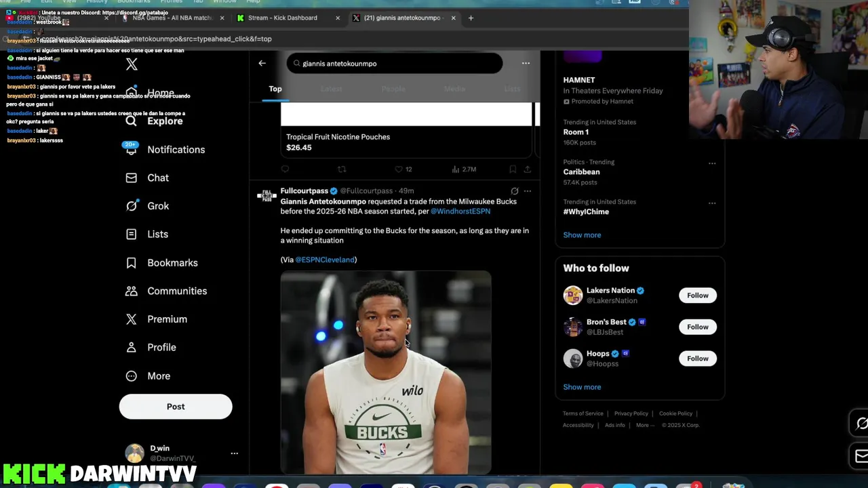Screen dimensions: 868x488
Task: Close the Kick Dashboard browser tab
Action: coord(338,18)
